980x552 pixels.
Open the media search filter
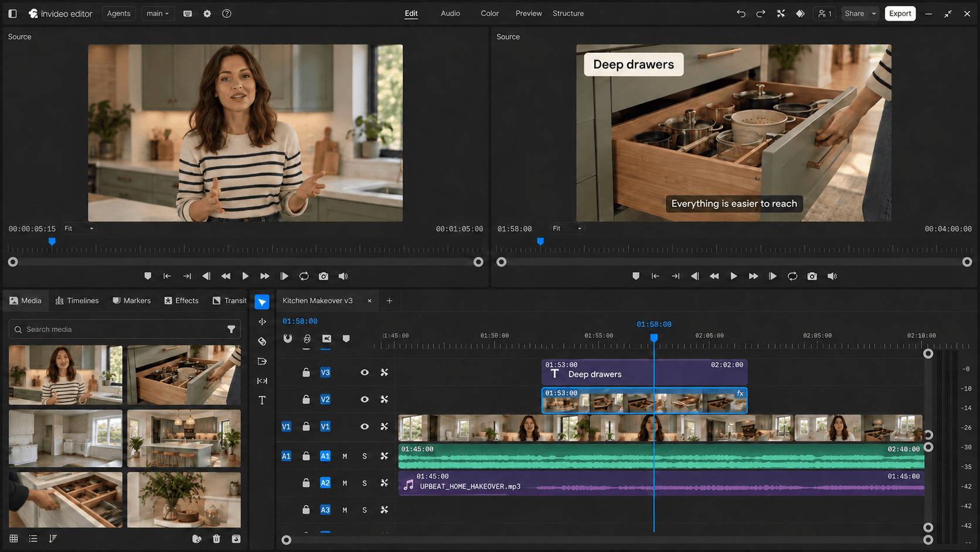pyautogui.click(x=232, y=330)
